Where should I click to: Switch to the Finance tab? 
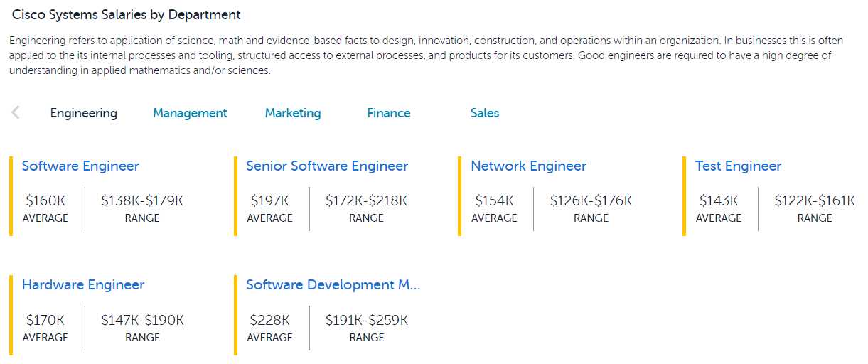(389, 113)
